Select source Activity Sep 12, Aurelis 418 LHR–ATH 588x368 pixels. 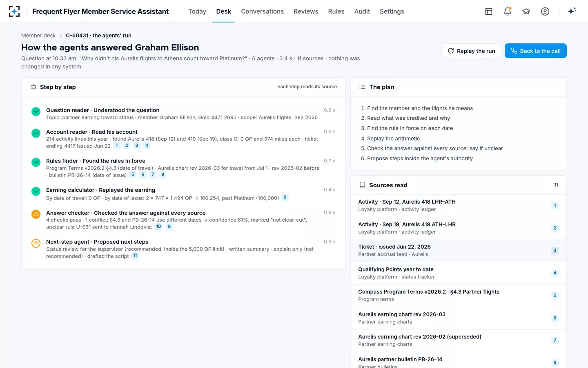tap(459, 206)
